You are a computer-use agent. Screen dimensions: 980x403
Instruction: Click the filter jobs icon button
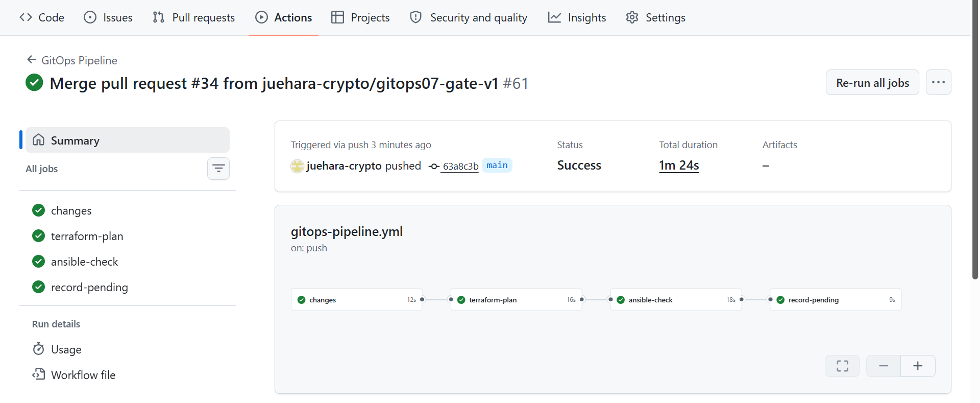coord(218,169)
